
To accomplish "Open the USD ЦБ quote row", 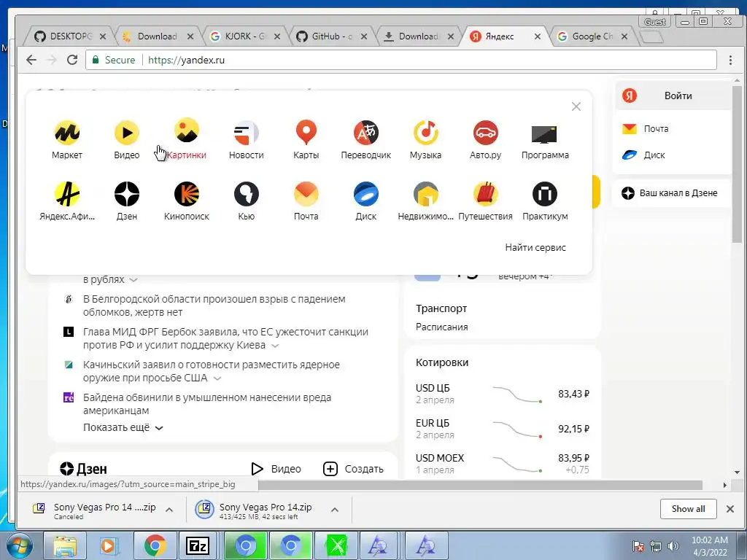I will (502, 394).
